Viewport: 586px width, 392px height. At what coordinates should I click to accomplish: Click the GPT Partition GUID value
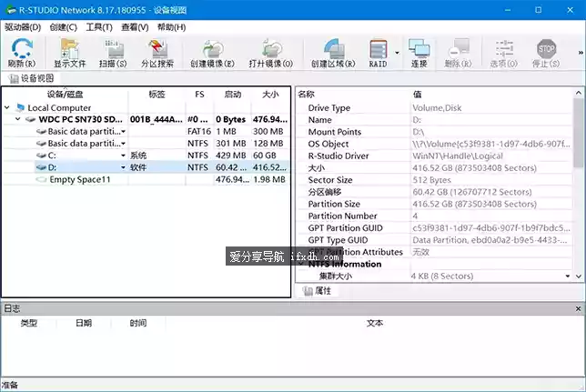click(x=491, y=228)
